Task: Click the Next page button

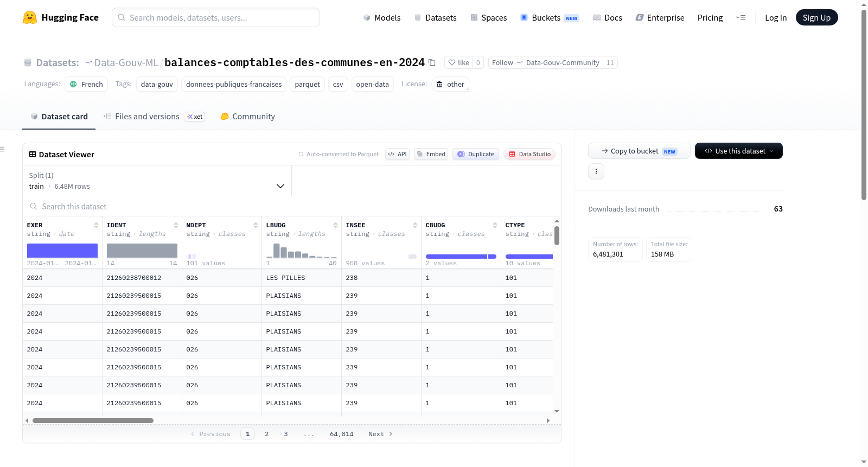Action: click(x=380, y=434)
